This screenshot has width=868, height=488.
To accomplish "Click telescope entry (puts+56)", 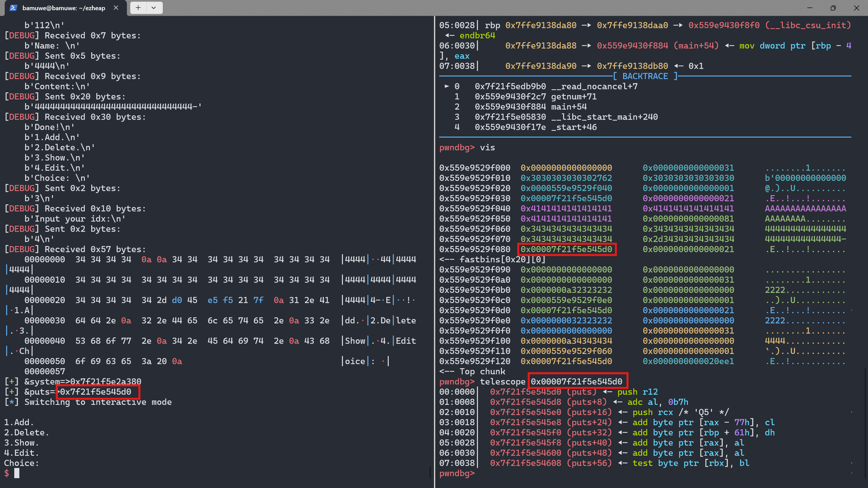I will coord(589,463).
